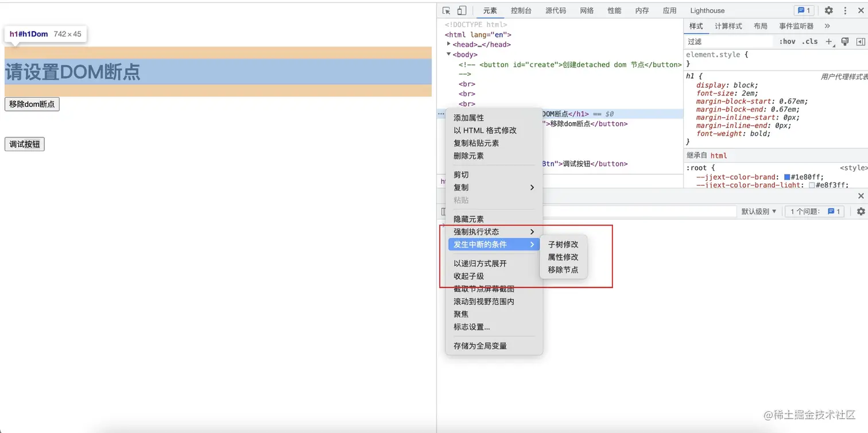Expand the head node in DOM tree
868x433 pixels.
tap(449, 44)
